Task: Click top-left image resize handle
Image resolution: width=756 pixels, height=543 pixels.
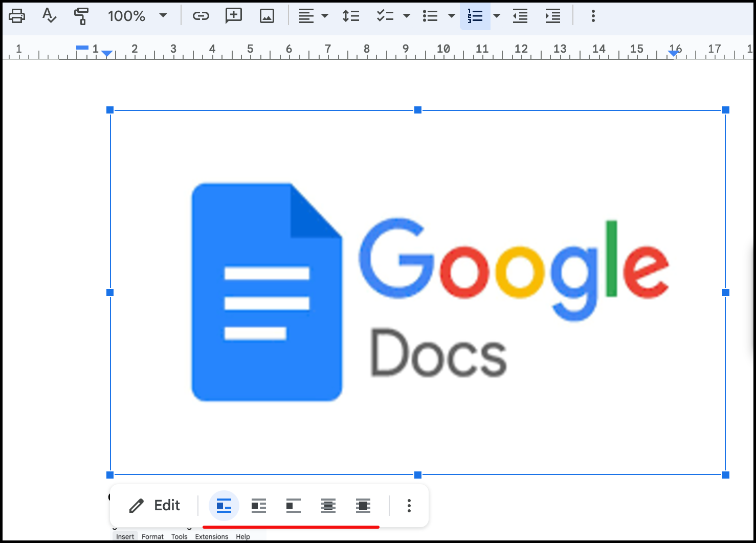Action: click(110, 110)
